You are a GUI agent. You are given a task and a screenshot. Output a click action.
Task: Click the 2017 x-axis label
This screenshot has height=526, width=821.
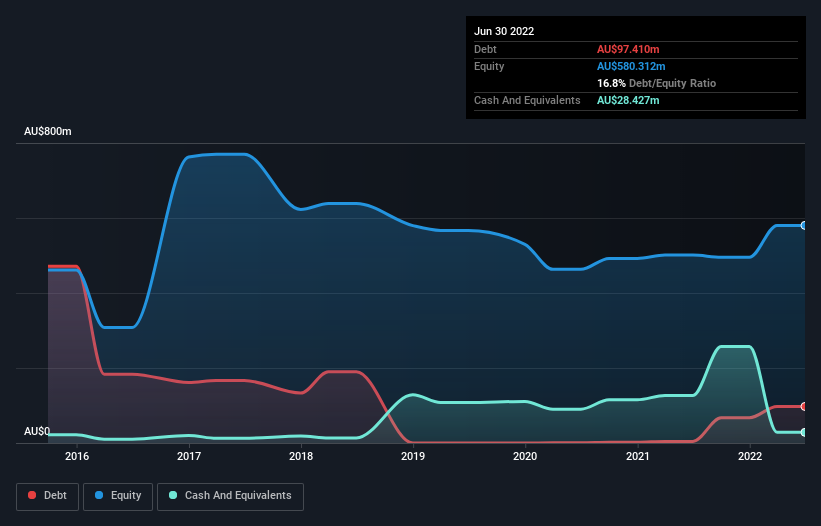[x=189, y=456]
